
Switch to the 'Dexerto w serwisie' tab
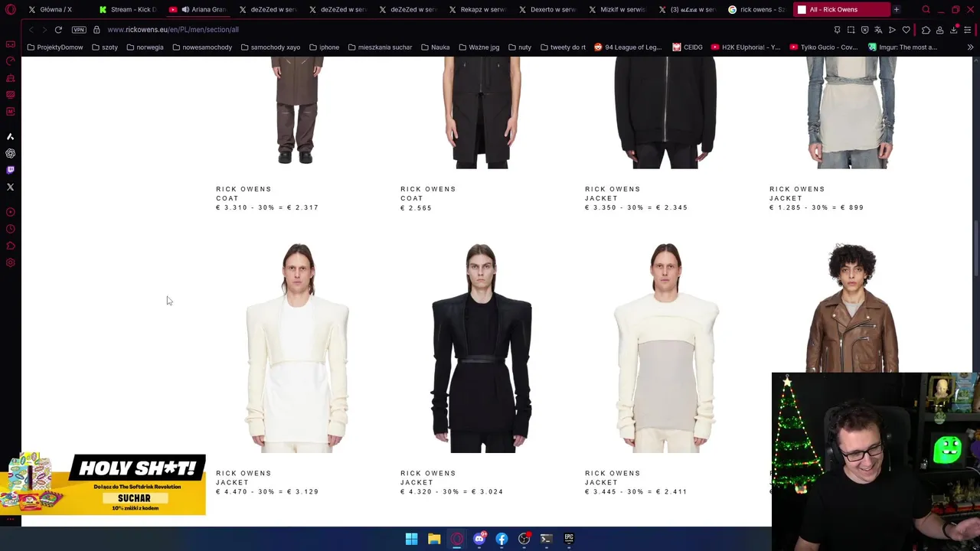[x=547, y=9]
